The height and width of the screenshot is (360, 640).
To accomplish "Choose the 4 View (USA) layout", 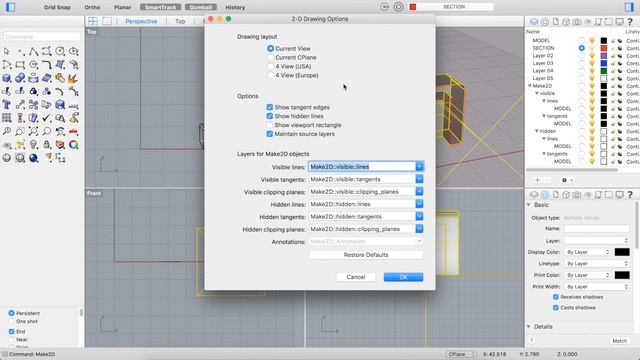I will (x=270, y=67).
